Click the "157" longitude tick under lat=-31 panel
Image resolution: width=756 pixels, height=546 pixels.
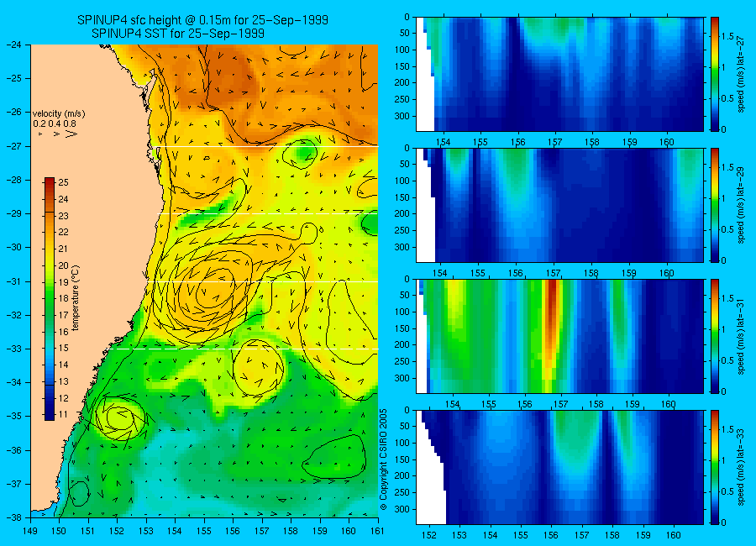click(x=561, y=404)
